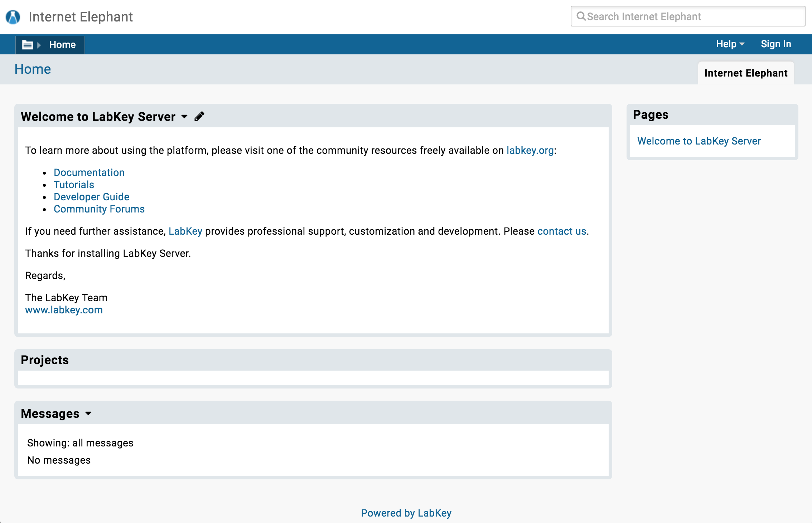This screenshot has height=523, width=812.
Task: Visit the Developer Guide link
Action: [91, 197]
